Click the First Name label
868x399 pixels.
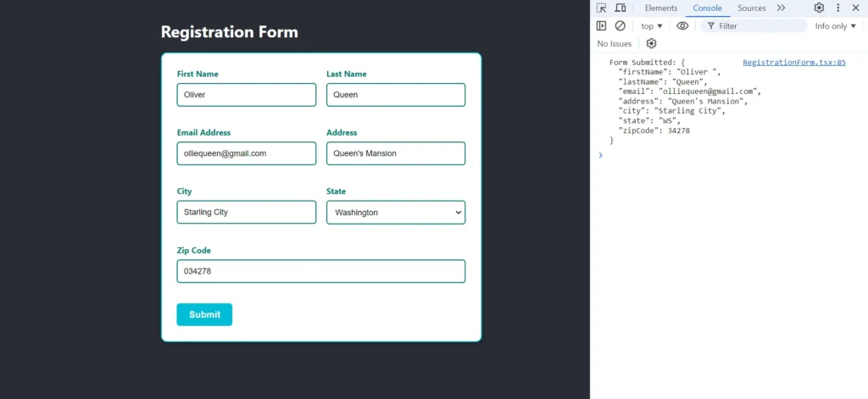click(x=198, y=74)
